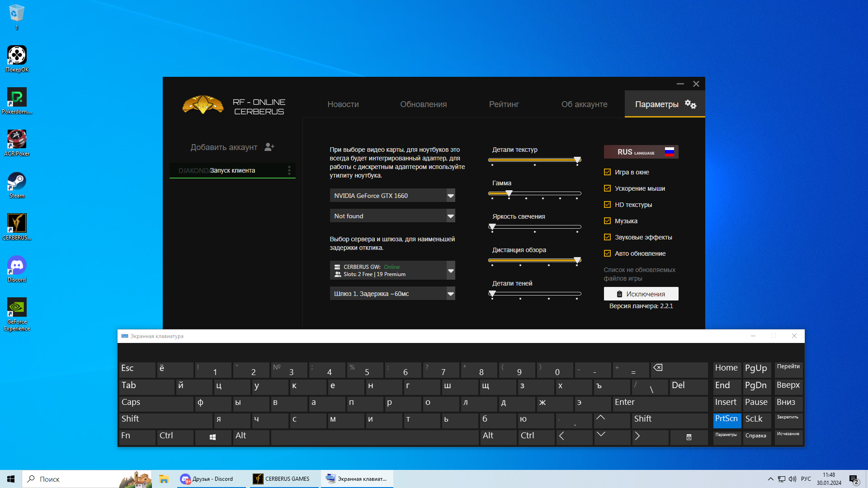Click the Яркость свечения slider handle
868x488 pixels.
tap(492, 227)
